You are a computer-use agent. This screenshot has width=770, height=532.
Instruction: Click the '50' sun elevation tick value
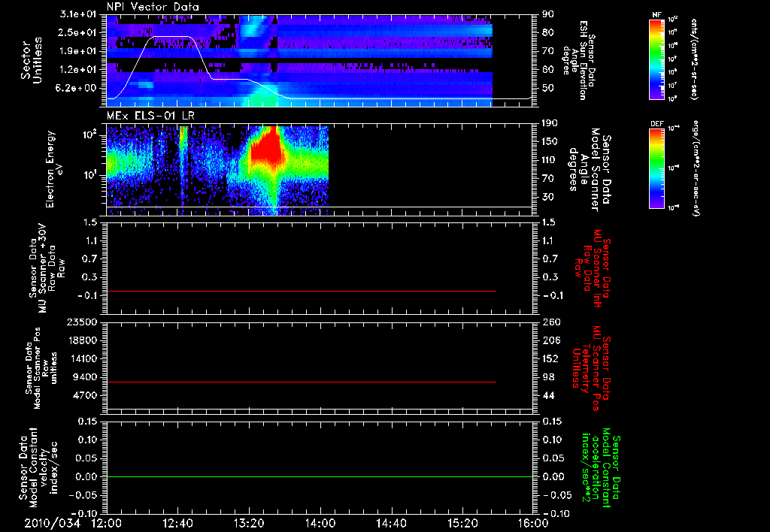[x=547, y=89]
